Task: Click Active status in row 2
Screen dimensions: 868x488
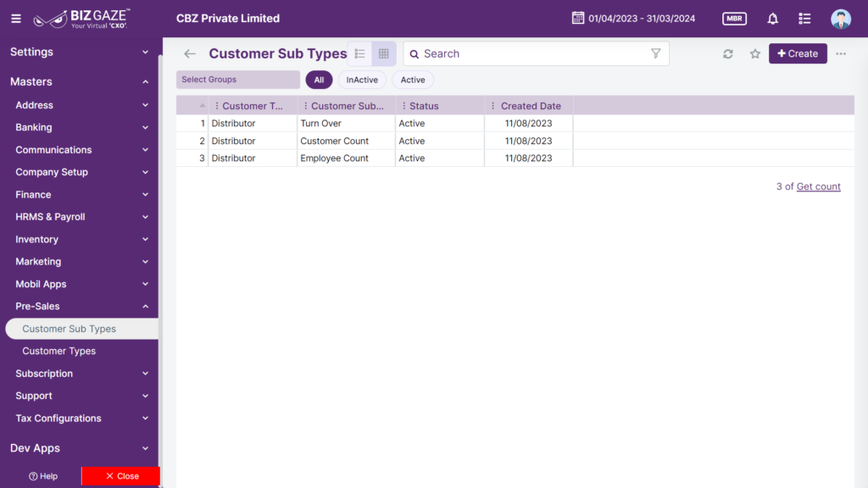Action: 412,141
